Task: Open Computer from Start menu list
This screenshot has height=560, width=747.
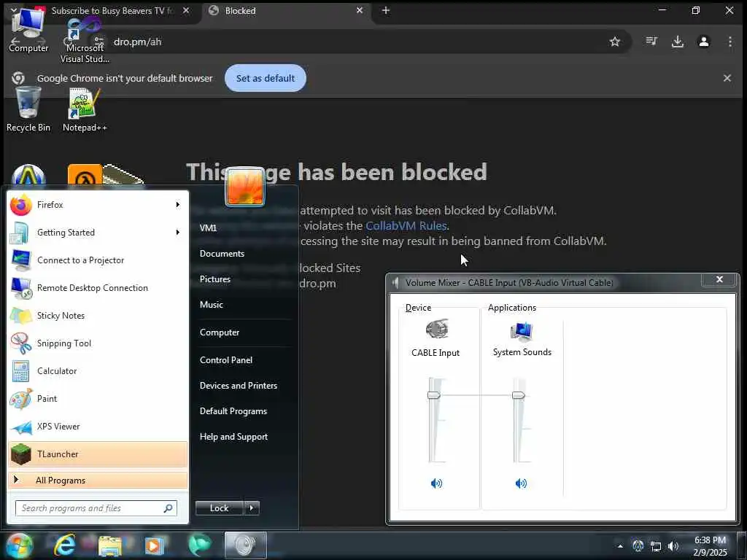Action: tap(219, 332)
